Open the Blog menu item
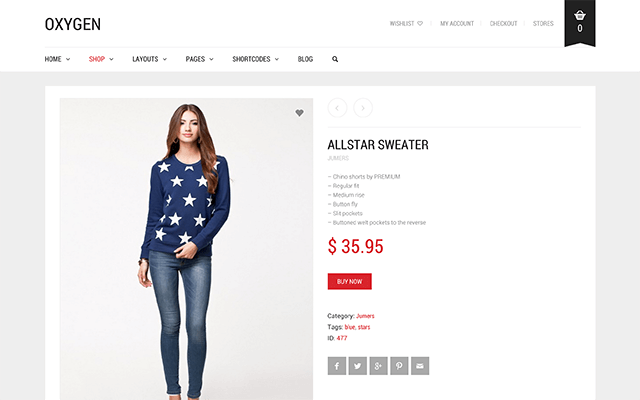 305,59
